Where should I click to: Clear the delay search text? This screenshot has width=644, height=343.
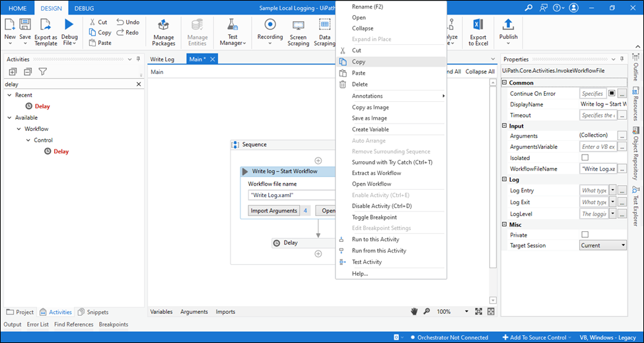point(139,84)
